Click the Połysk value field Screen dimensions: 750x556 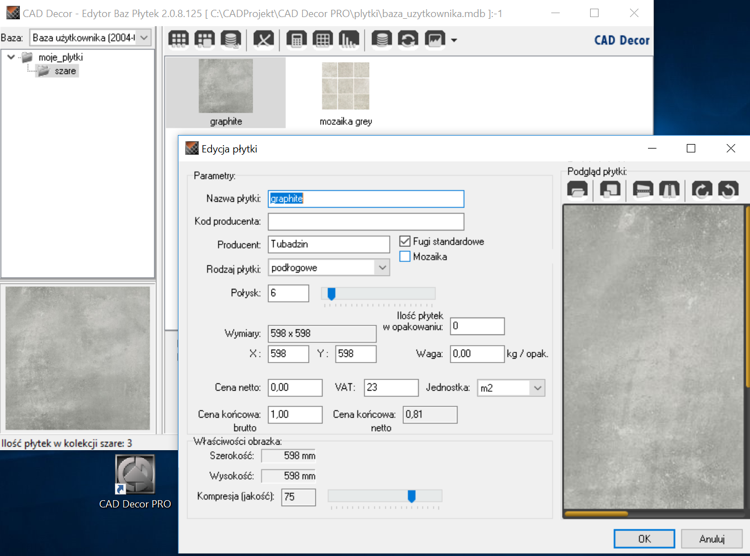coord(288,293)
